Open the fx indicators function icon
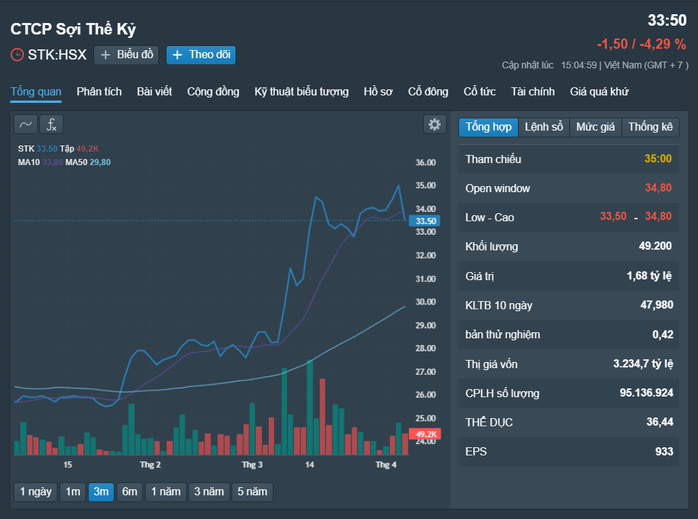698x519 pixels. pyautogui.click(x=52, y=124)
